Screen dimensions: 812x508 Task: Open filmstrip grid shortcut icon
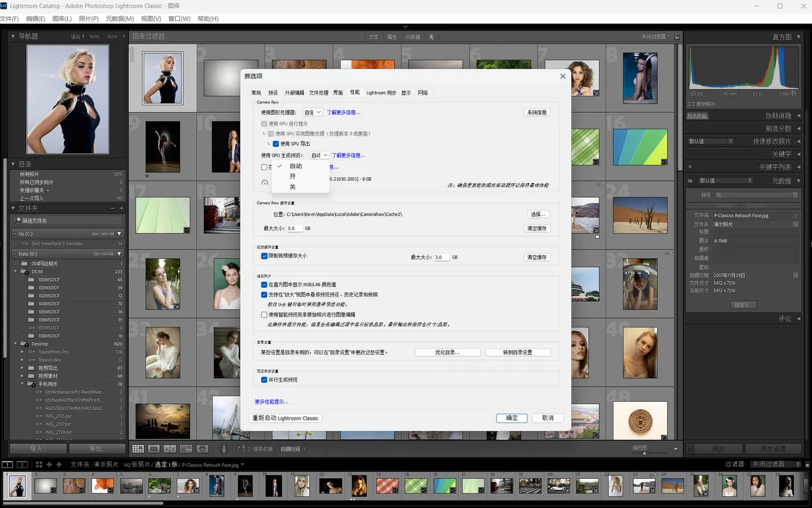39,465
